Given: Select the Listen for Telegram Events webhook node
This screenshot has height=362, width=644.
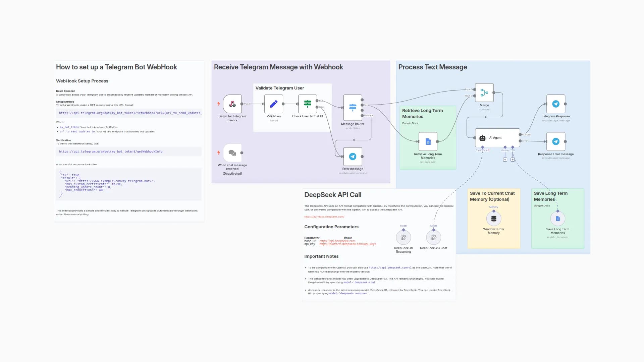Looking at the screenshot, I should (x=232, y=104).
